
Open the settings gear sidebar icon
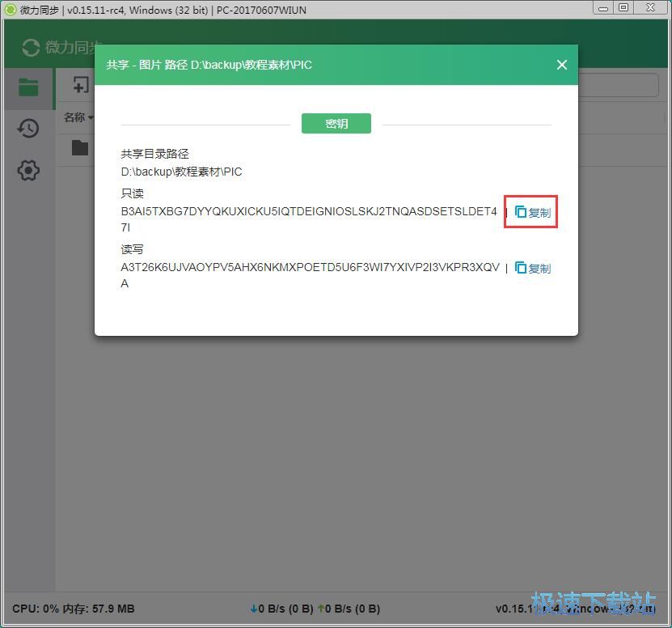coord(28,170)
